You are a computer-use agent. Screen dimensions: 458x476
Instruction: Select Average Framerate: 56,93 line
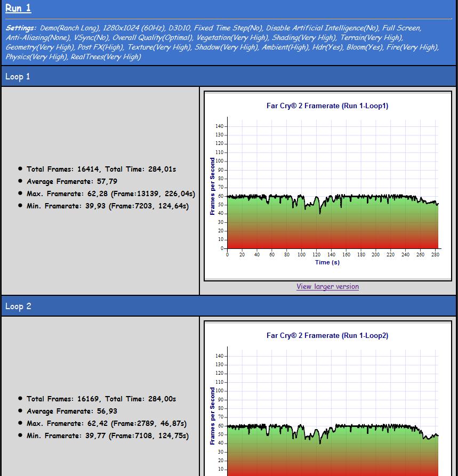pos(72,411)
